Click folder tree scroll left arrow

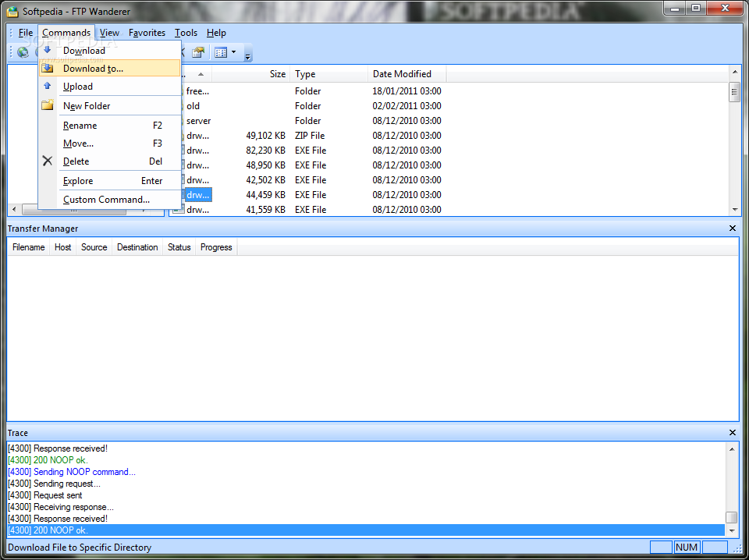14,210
